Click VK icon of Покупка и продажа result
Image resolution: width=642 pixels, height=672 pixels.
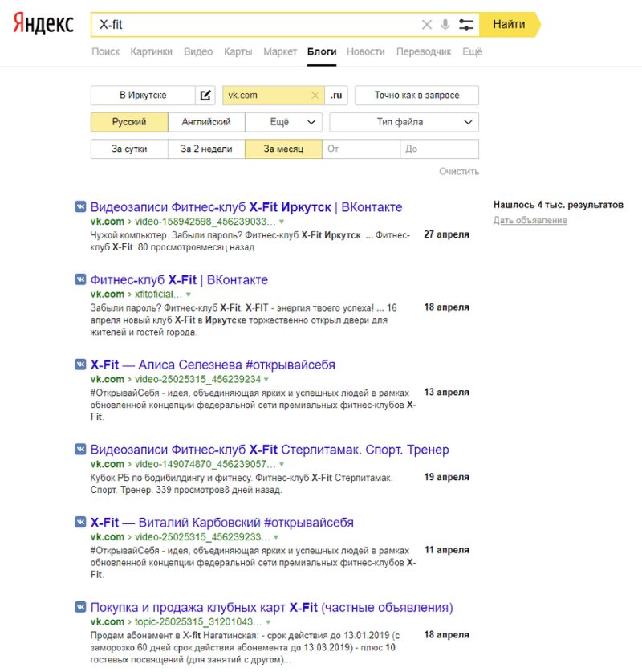click(x=80, y=607)
